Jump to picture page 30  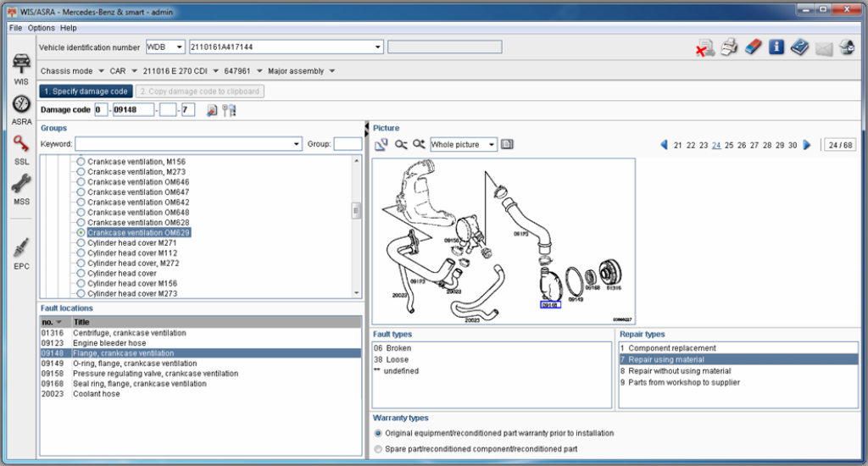[x=793, y=145]
